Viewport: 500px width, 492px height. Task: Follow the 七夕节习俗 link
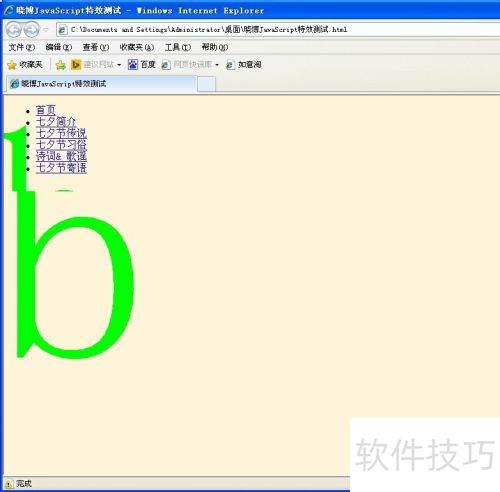pos(61,145)
